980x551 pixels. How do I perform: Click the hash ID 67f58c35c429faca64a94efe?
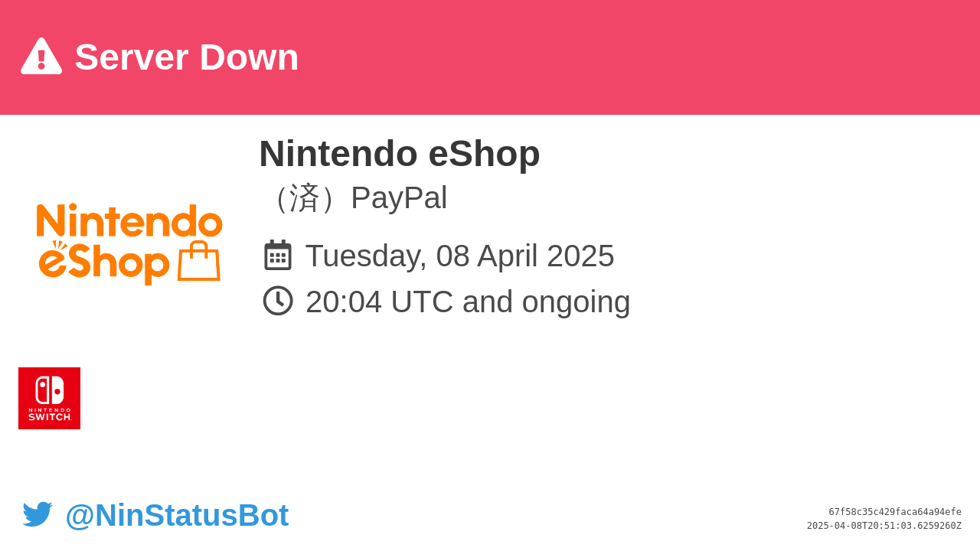(x=895, y=512)
